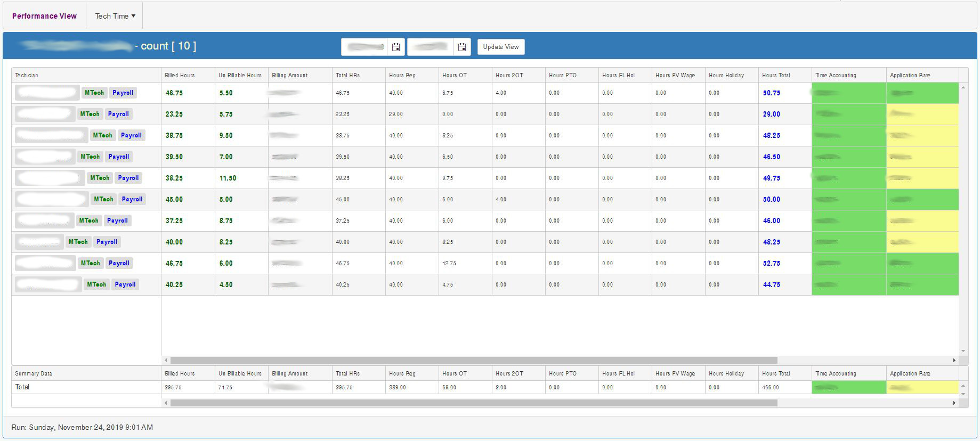The width and height of the screenshot is (980, 441).
Task: Click yellow Application Rate cell in 29.00 total row
Action: coord(922,114)
